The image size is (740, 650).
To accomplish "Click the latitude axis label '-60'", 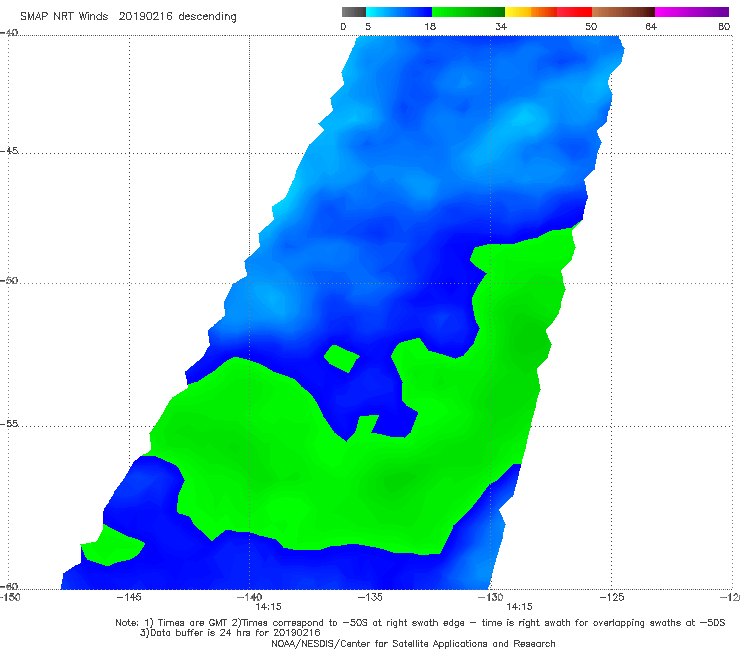I will 9,586.
